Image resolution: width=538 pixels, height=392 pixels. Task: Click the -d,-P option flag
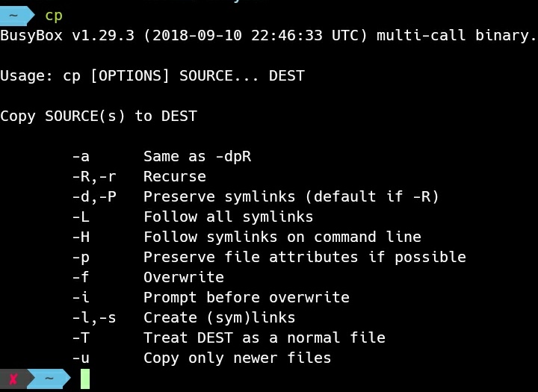(x=94, y=197)
